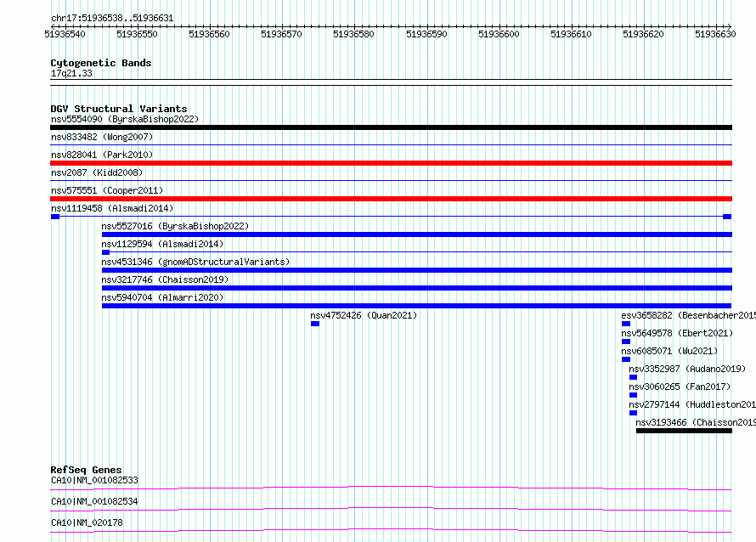Click the thin blue nsv833482 variant line
This screenshot has height=542, width=756.
coord(391,145)
